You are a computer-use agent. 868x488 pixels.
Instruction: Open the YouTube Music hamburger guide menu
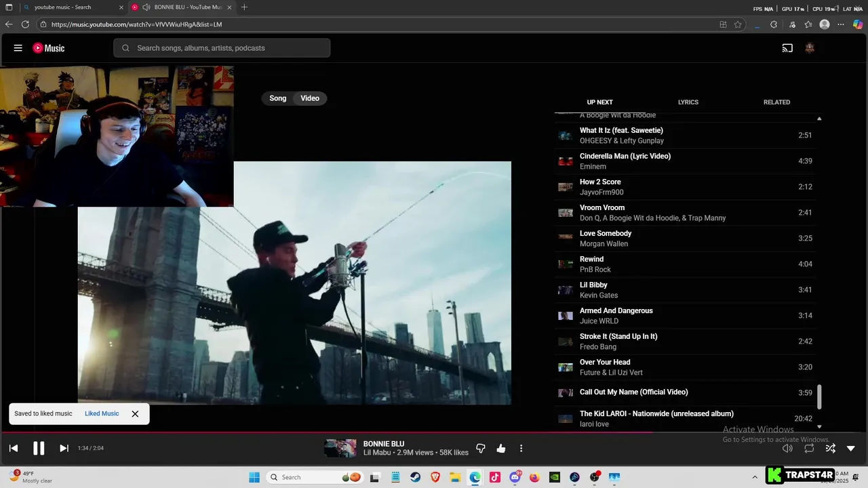tap(18, 48)
